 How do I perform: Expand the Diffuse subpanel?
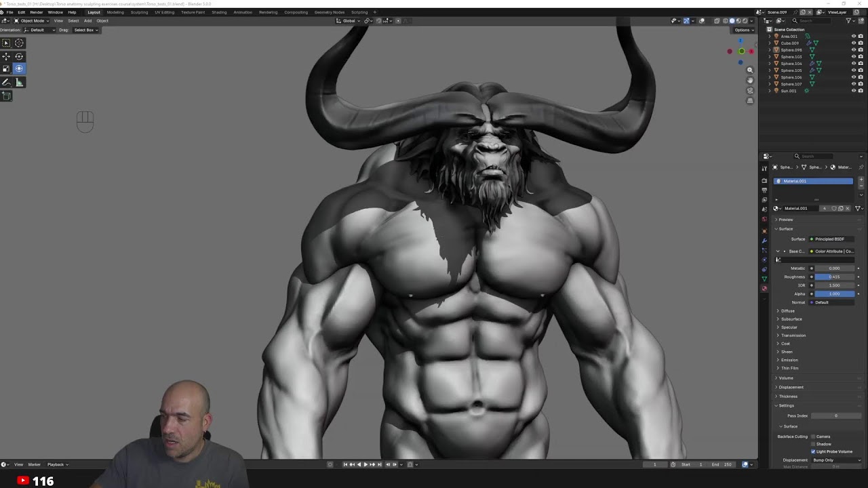tap(787, 310)
